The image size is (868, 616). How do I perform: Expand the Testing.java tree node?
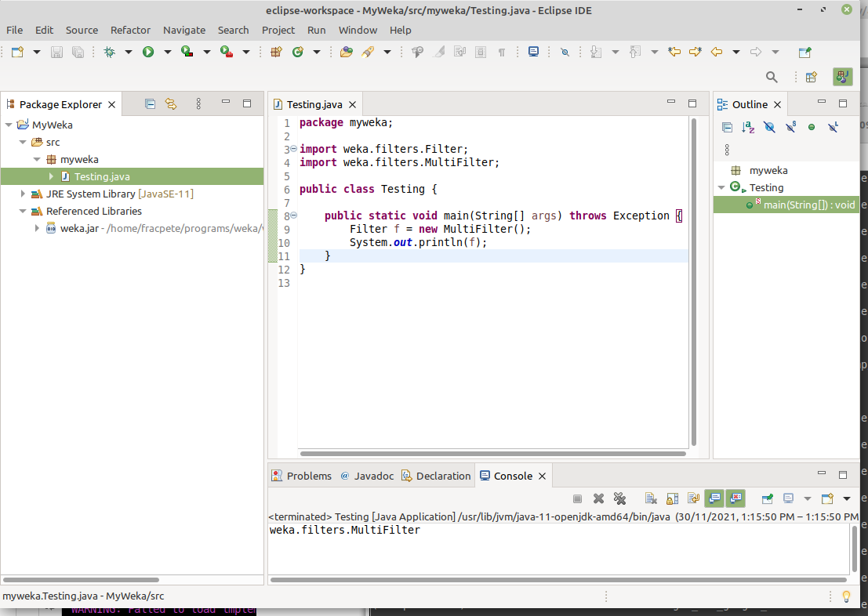(x=51, y=176)
